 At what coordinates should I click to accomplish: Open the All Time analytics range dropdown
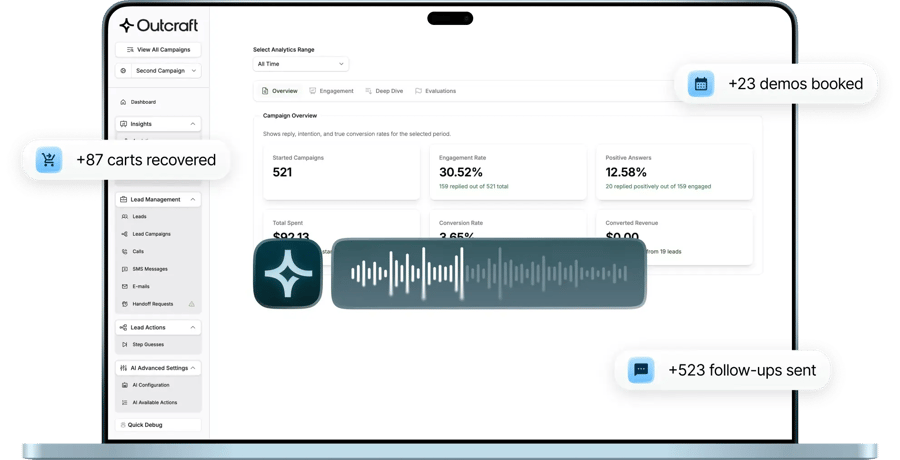(x=301, y=64)
